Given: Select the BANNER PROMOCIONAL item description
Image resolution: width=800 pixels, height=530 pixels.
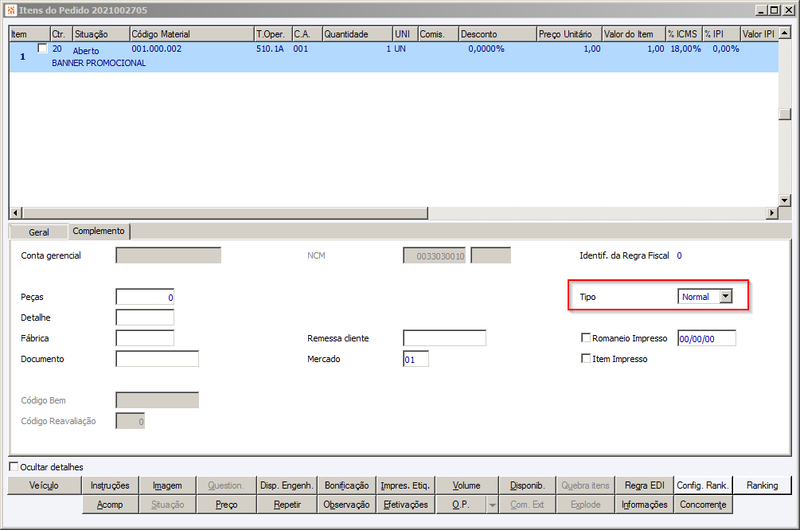Looking at the screenshot, I should [x=98, y=63].
